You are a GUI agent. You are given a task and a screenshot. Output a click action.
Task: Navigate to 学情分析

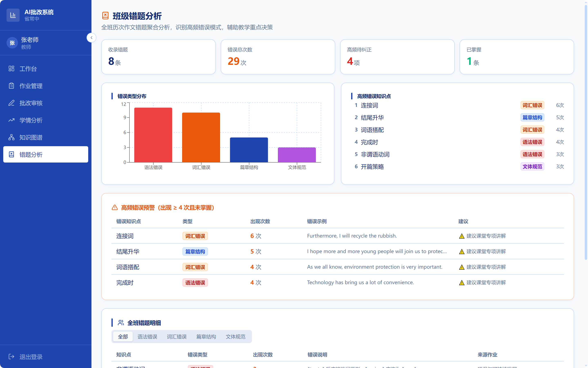click(x=46, y=120)
